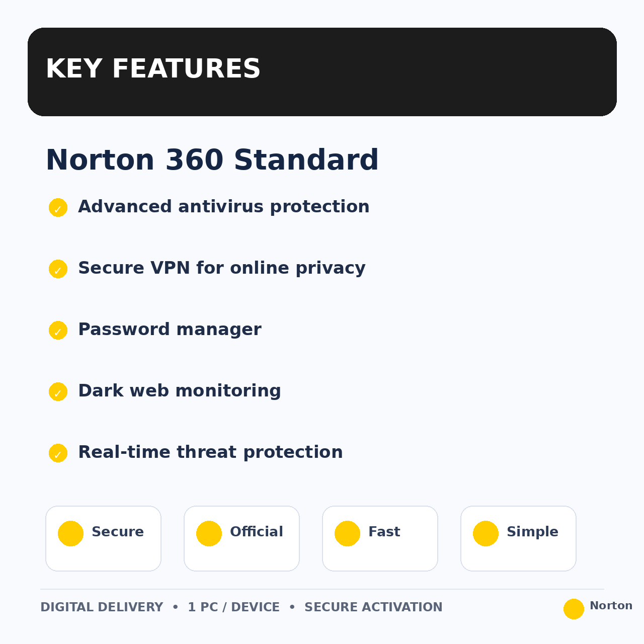Click the Norton 360 Standard title
Viewport: 644px width, 644px height.
pos(212,160)
